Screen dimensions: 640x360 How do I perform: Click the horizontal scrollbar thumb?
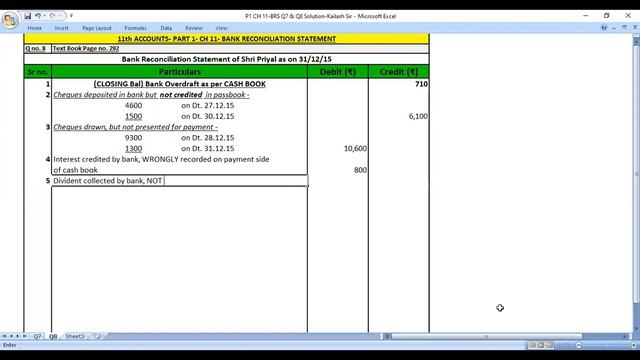pos(487,336)
